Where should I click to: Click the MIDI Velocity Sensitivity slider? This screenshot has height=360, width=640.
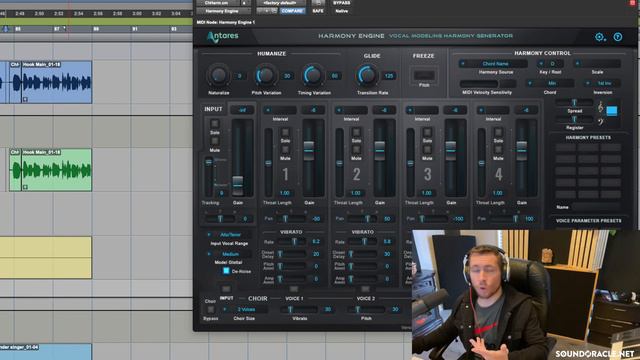[x=487, y=83]
